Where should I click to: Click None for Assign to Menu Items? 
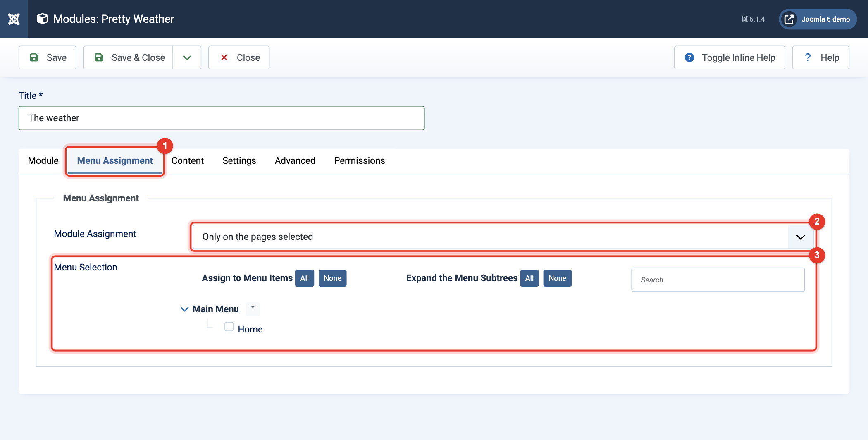(333, 278)
